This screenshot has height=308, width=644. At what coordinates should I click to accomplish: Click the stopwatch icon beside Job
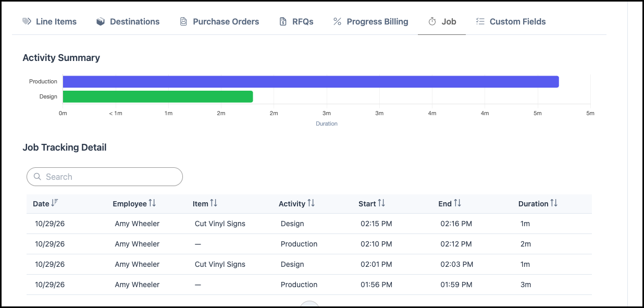pyautogui.click(x=432, y=21)
